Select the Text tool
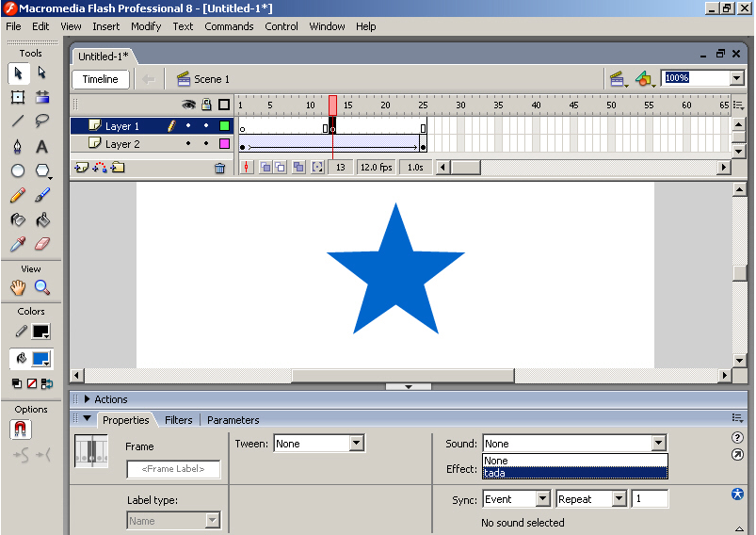Screen dimensions: 756x535 [42, 146]
